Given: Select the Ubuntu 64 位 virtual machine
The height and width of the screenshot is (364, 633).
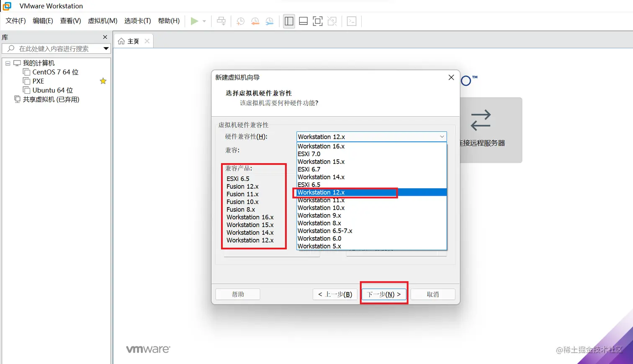Looking at the screenshot, I should pos(53,90).
